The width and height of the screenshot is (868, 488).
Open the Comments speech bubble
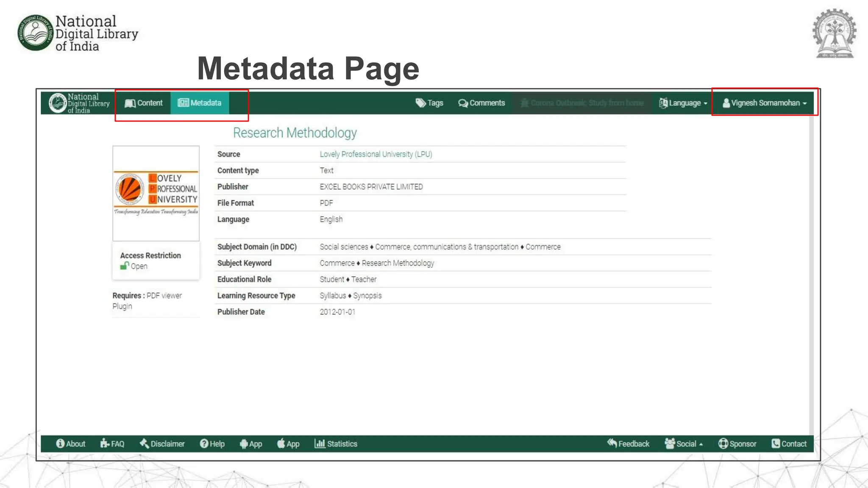click(463, 103)
